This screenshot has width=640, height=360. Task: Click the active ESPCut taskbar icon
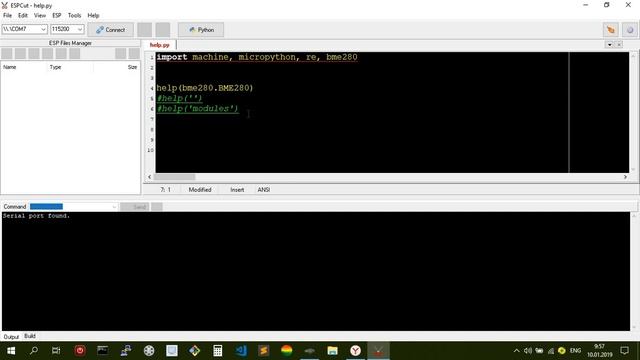tap(378, 351)
